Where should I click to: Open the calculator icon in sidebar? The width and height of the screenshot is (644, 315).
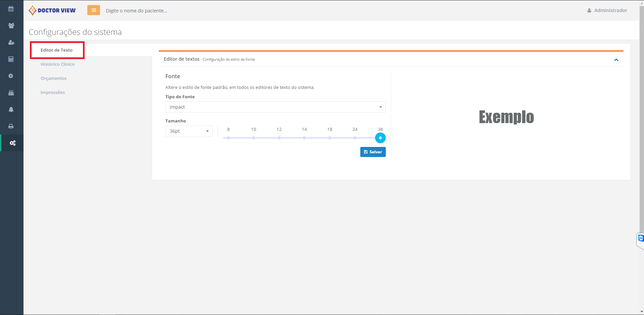pos(11,59)
